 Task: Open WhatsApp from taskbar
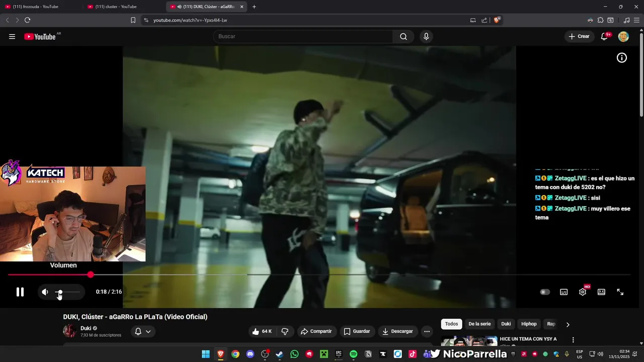click(294, 354)
